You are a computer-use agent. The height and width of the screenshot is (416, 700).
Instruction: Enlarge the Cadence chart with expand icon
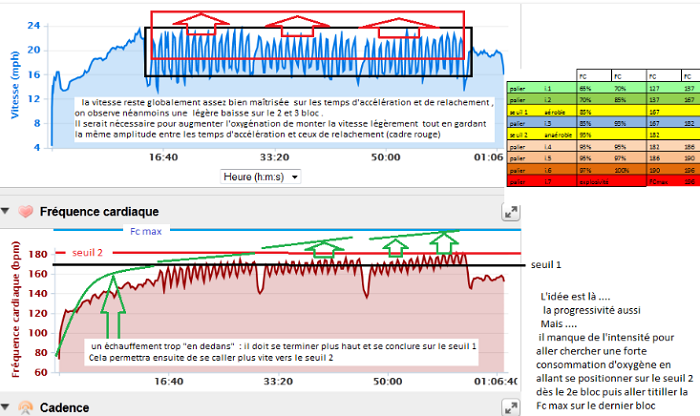tap(510, 408)
